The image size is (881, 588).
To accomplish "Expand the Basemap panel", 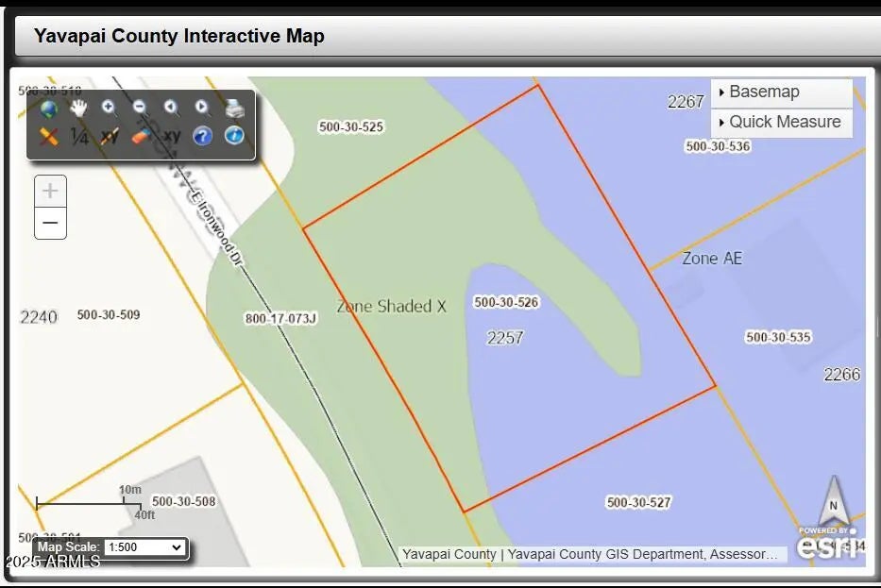I will (780, 92).
